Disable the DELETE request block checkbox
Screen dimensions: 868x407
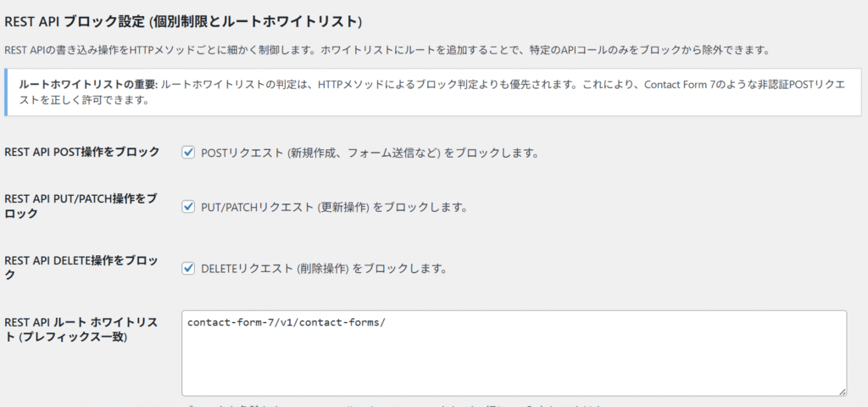pos(188,268)
